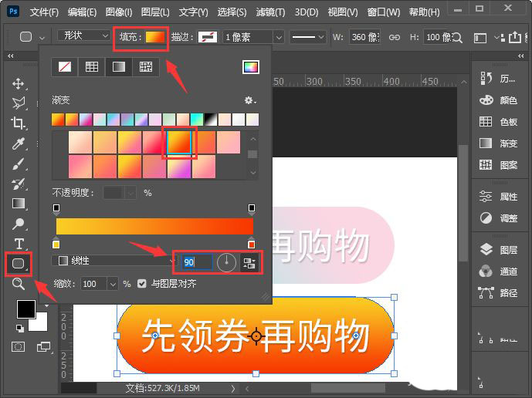Open workspace switcher dropdown

[480, 37]
